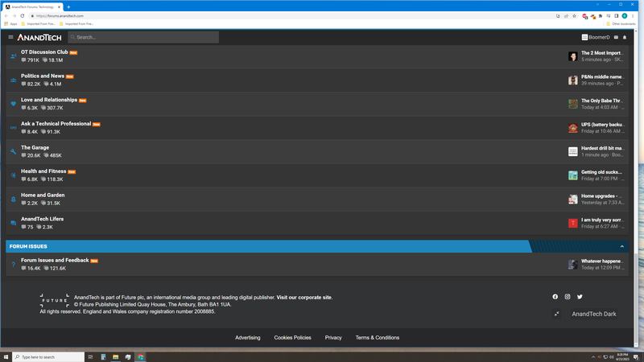Open latest post 'Getting old sucks...'
Image resolution: width=644 pixels, height=362 pixels.
coord(601,172)
